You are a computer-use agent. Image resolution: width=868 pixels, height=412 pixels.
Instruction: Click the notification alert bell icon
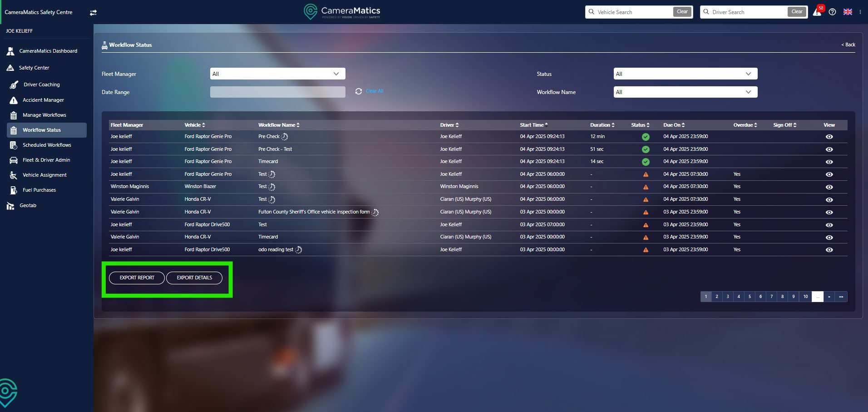tap(817, 12)
